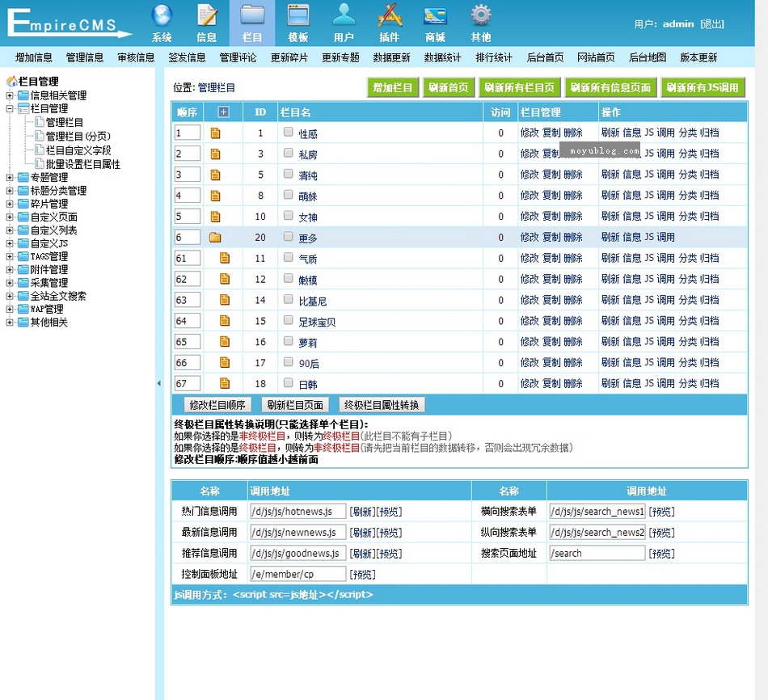Viewport: 768px width, 700px height.
Task: Open 数据更新 in the submenu bar
Action: pos(391,57)
